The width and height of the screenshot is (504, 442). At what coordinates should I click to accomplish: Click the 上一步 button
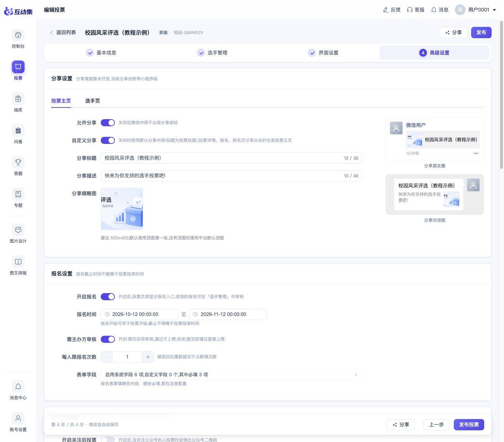click(436, 425)
